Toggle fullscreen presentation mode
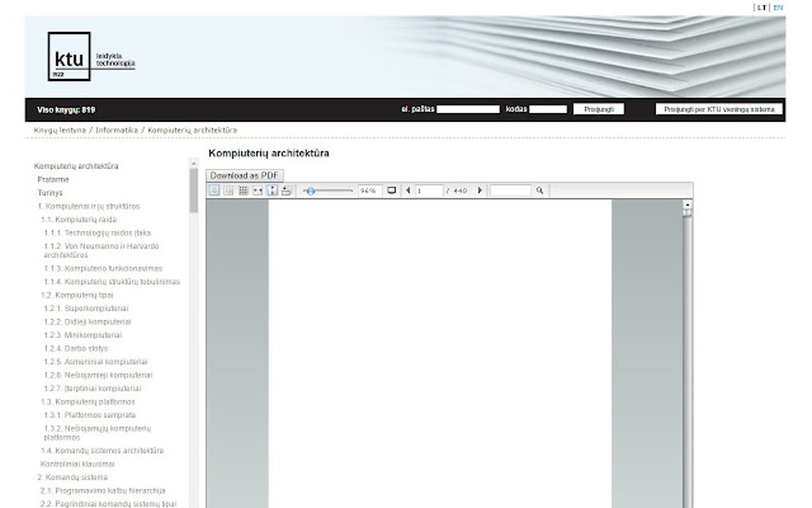 coord(391,190)
